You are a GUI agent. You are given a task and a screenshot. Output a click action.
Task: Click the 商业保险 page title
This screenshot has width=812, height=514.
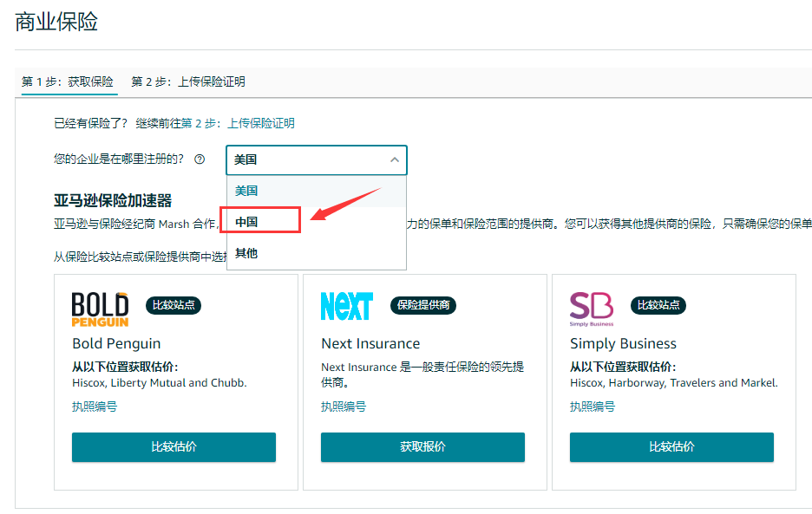tap(56, 22)
